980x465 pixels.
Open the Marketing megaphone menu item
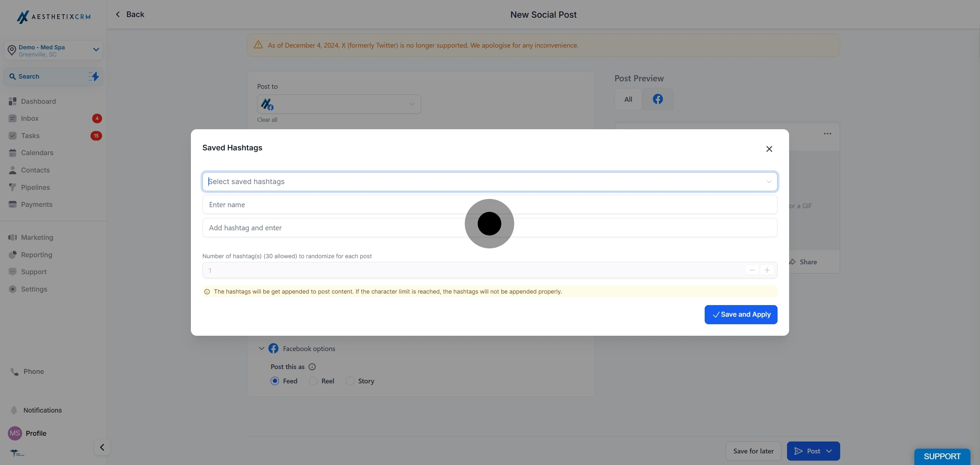click(x=37, y=238)
